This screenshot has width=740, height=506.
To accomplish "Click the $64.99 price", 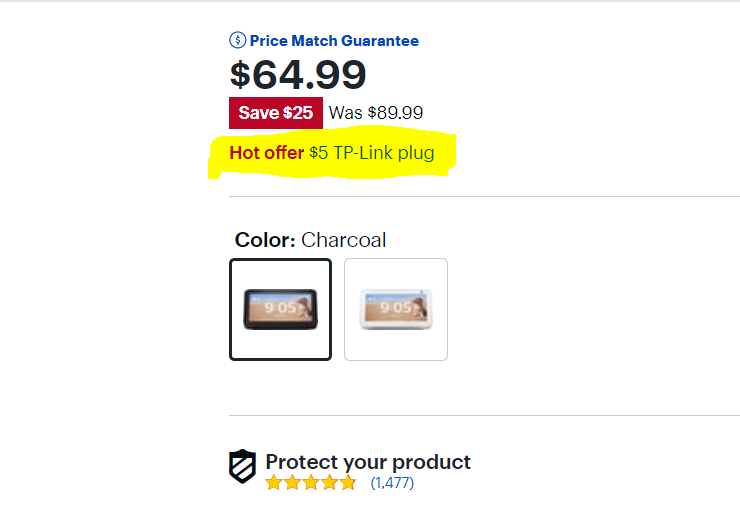I will [x=298, y=75].
